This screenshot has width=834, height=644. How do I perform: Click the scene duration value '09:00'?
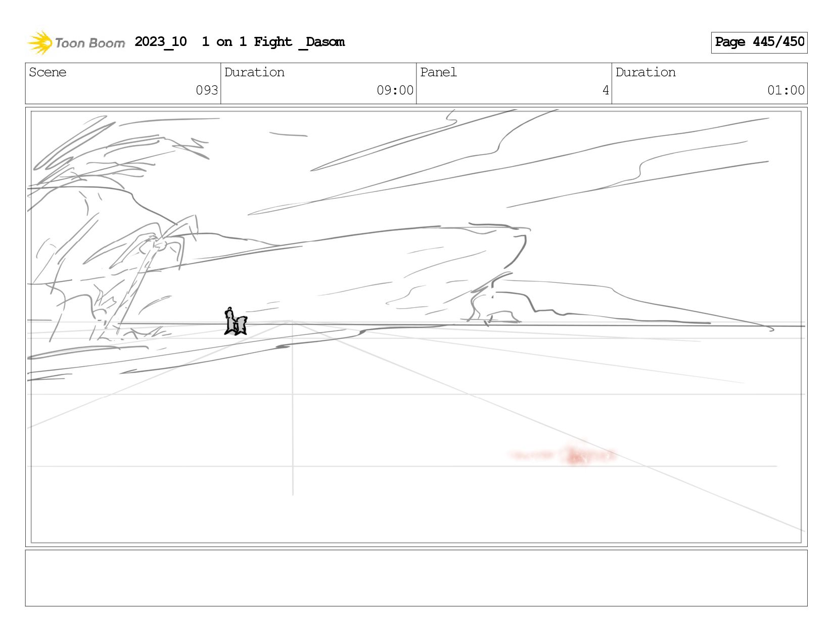(395, 90)
